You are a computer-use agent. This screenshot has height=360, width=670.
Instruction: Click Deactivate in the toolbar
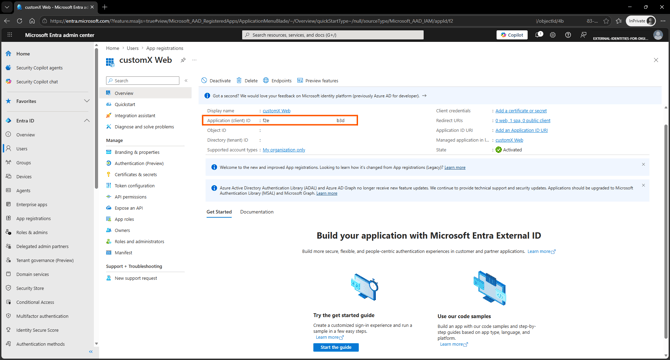pyautogui.click(x=216, y=81)
